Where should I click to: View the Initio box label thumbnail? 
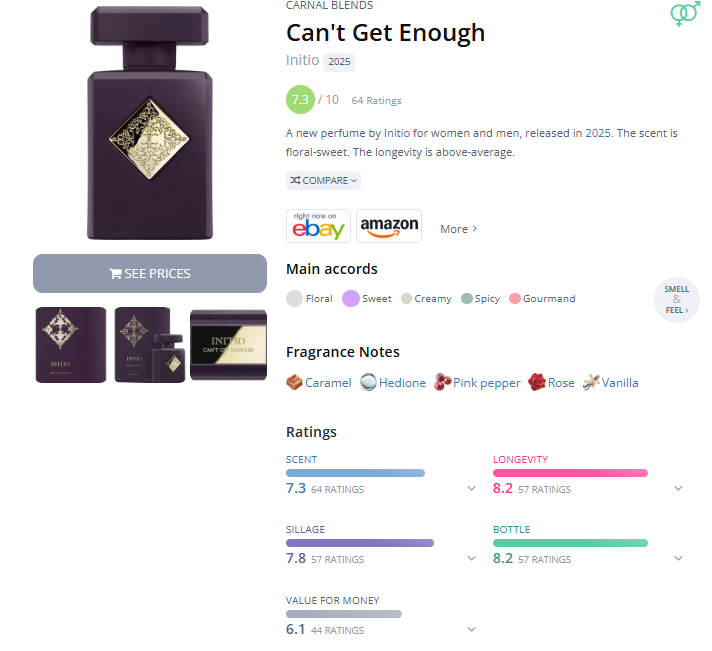[228, 345]
